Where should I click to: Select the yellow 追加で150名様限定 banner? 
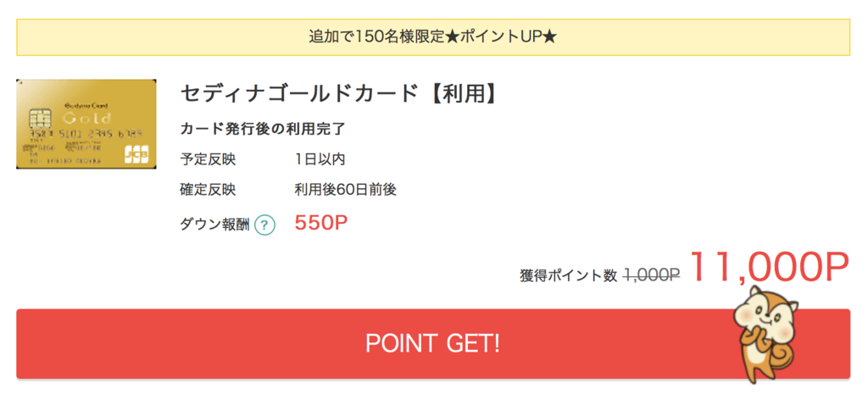[x=433, y=37]
